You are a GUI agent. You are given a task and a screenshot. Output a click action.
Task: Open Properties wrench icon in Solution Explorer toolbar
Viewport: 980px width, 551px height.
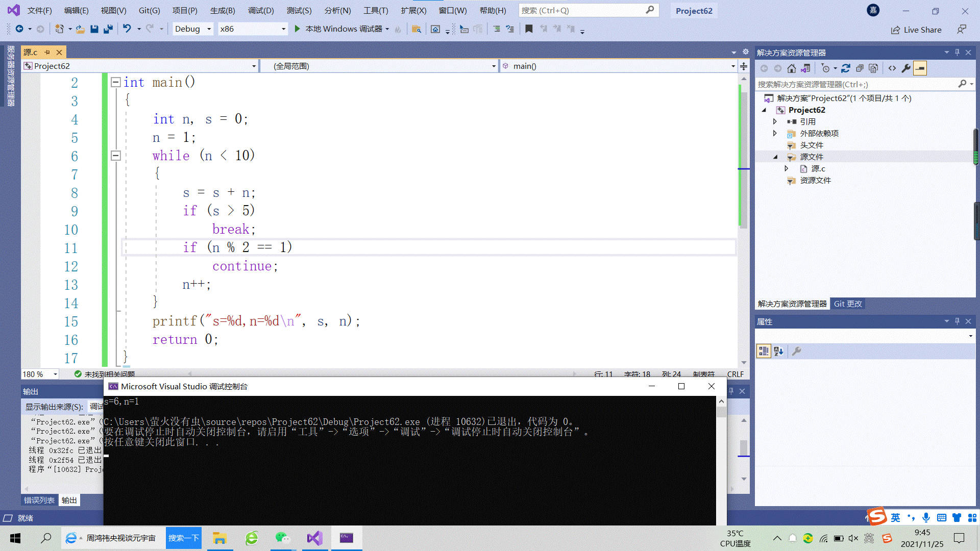pos(906,68)
